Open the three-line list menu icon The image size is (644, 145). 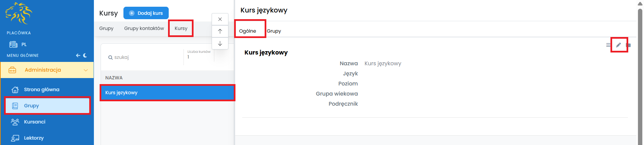tap(608, 45)
